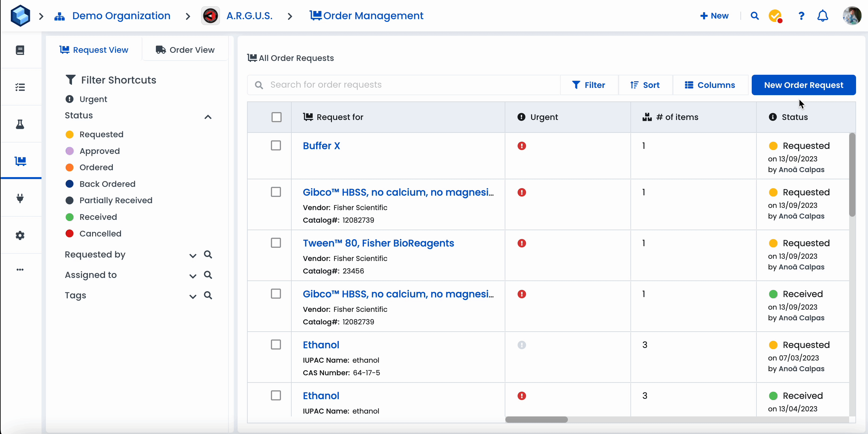868x434 pixels.
Task: Select the Request View tab
Action: (94, 50)
